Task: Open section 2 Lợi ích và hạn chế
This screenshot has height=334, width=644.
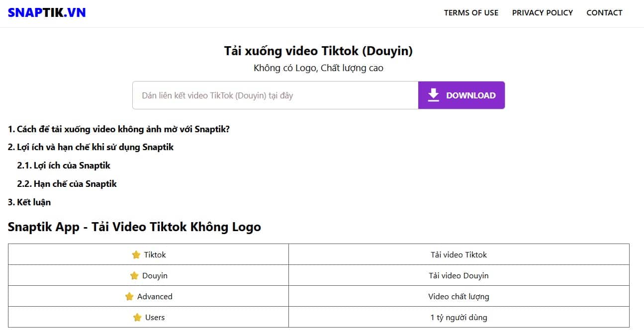Action: click(91, 147)
